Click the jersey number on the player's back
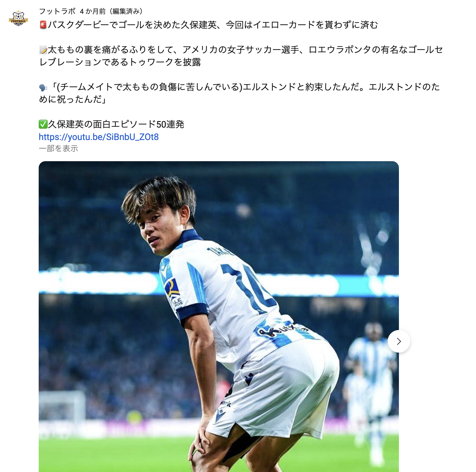 (248, 288)
